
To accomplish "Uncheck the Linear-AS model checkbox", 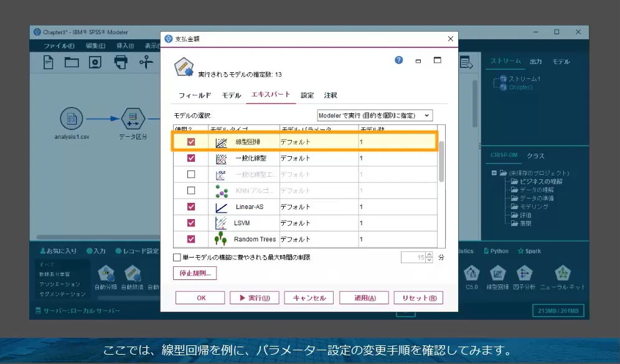I will coord(191,207).
